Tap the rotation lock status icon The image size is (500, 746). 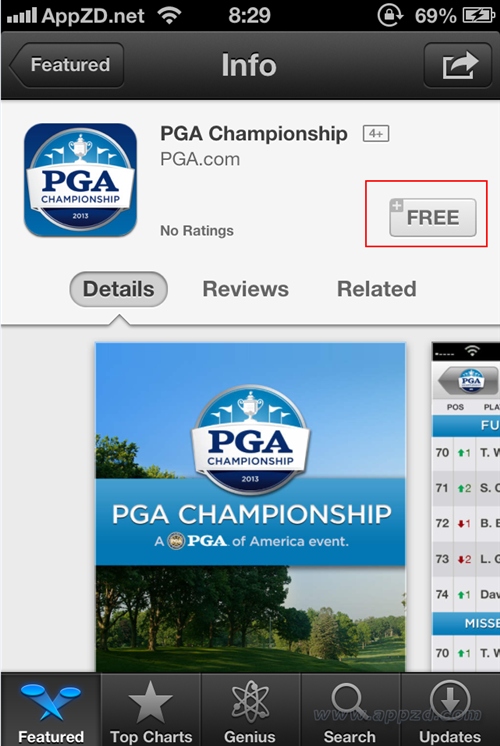click(390, 16)
